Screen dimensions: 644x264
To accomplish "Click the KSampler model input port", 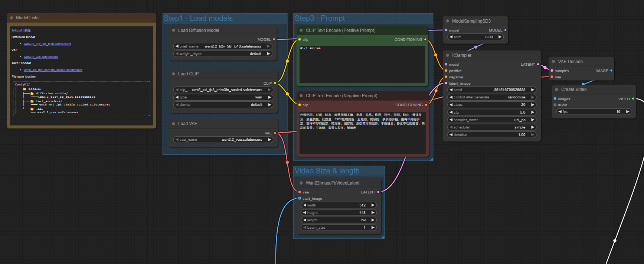I will click(446, 64).
